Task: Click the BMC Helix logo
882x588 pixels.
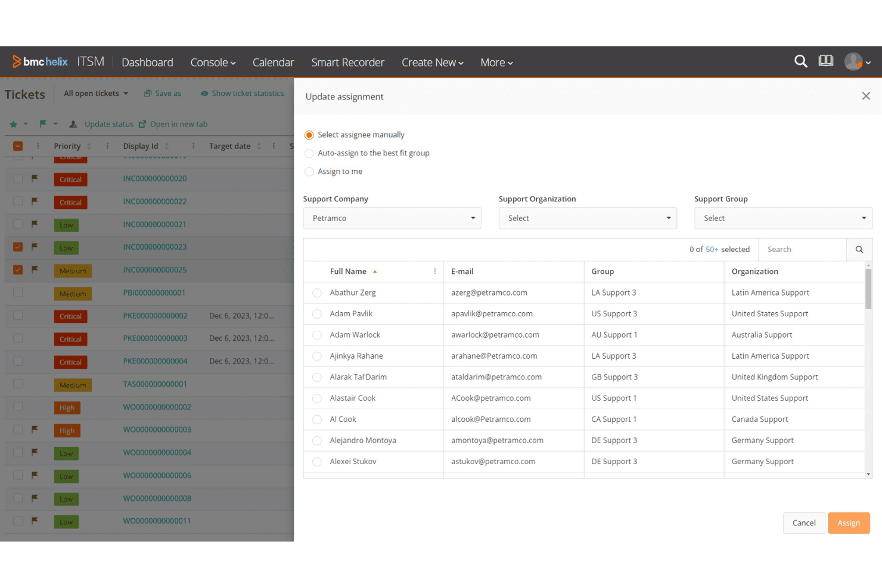Action: coord(40,61)
